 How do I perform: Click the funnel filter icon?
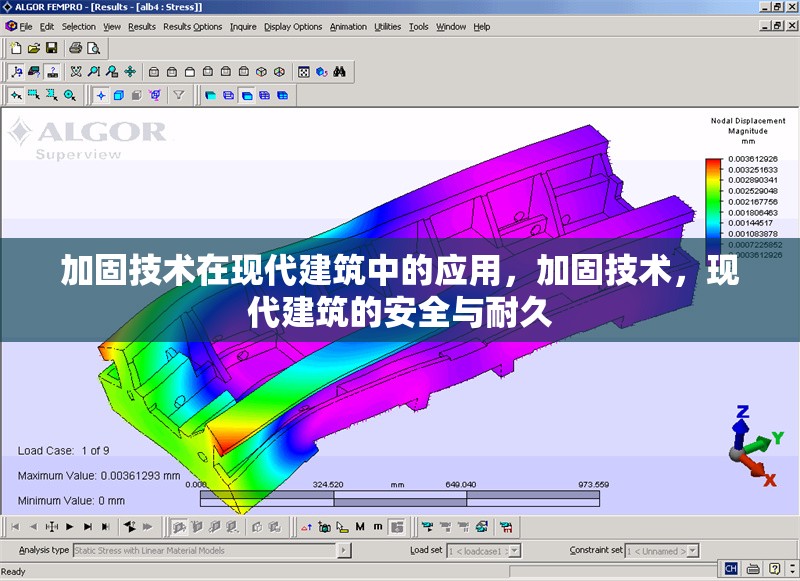(179, 95)
